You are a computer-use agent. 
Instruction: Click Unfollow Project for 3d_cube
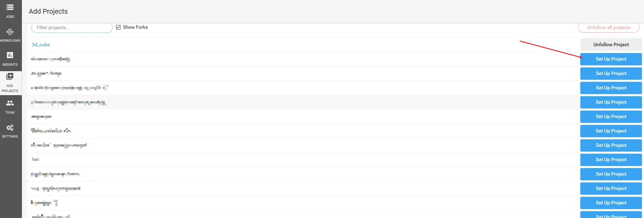click(611, 44)
